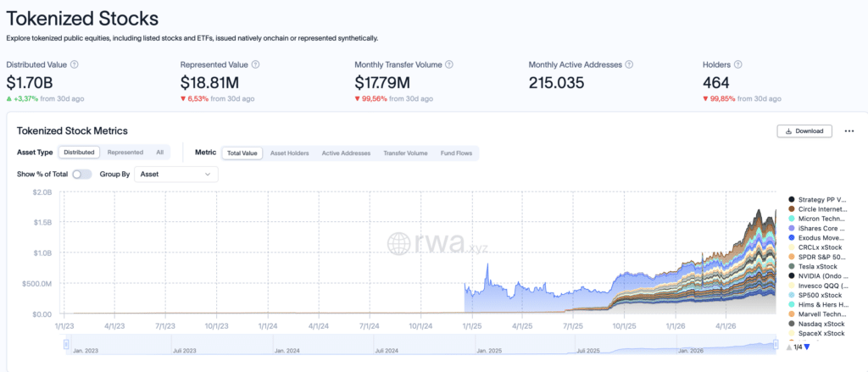Click the Holders info icon
The image size is (868, 372).
[x=738, y=64]
